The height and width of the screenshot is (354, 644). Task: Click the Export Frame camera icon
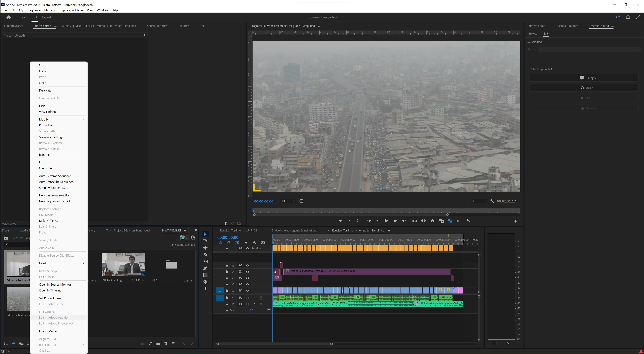(433, 221)
